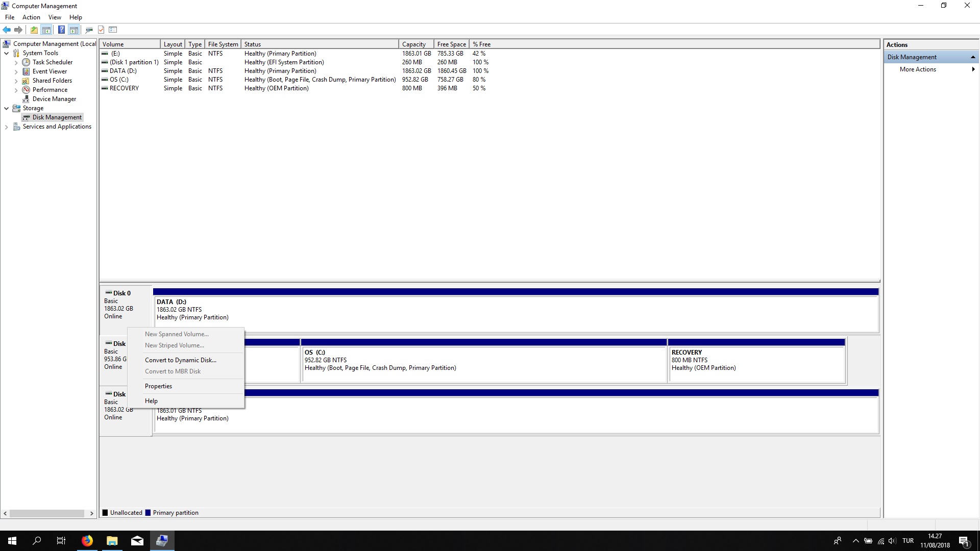This screenshot has width=980, height=551.
Task: Collapse the Storage tree node
Action: click(x=6, y=108)
